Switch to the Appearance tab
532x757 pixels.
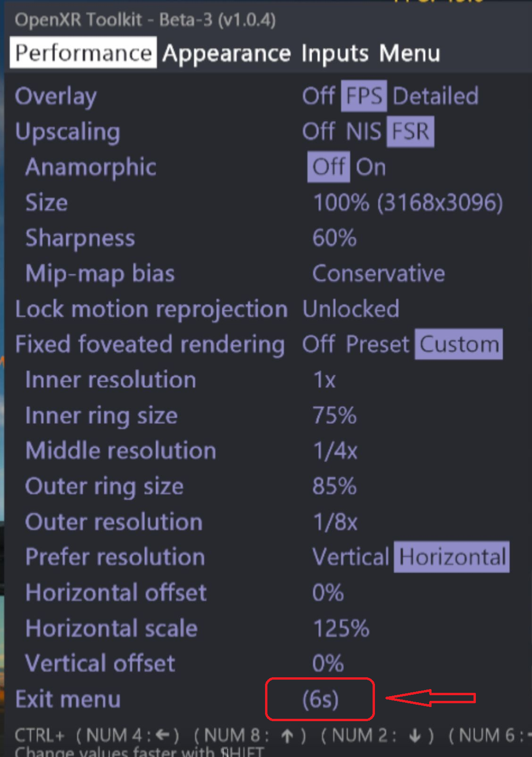tap(226, 53)
